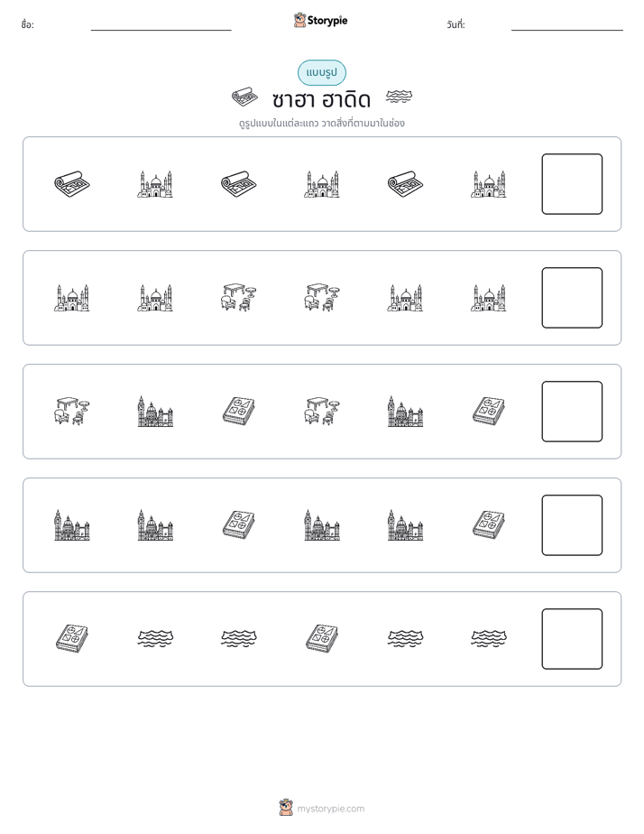Image resolution: width=644 pixels, height=834 pixels.
Task: Click the first math book icon in row five
Action: 72,639
